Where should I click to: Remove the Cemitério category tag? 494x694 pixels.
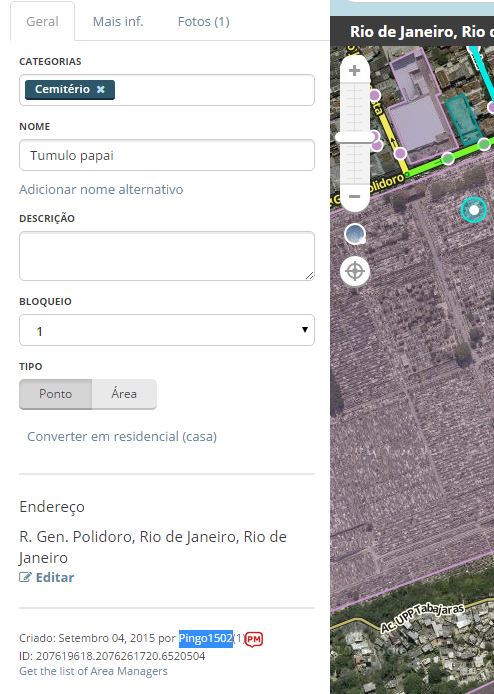coord(100,89)
